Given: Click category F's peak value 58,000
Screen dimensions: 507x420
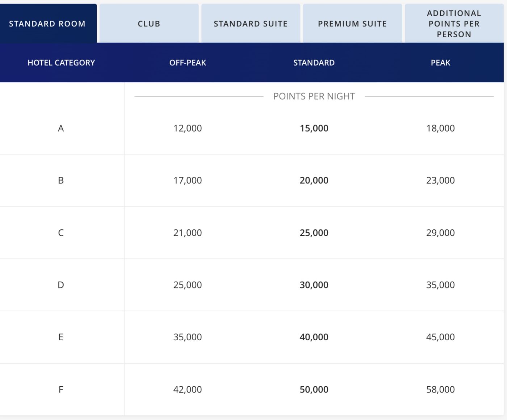Looking at the screenshot, I should pyautogui.click(x=440, y=389).
